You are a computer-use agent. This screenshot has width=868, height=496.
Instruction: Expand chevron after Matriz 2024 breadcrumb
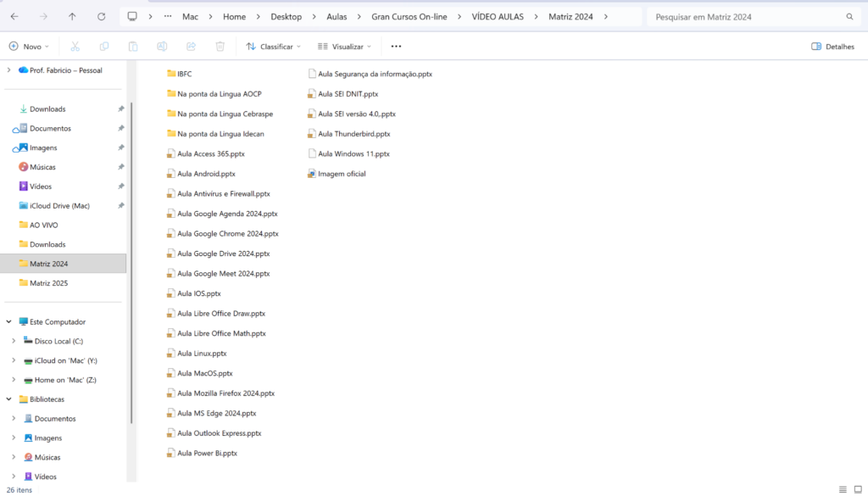point(605,17)
